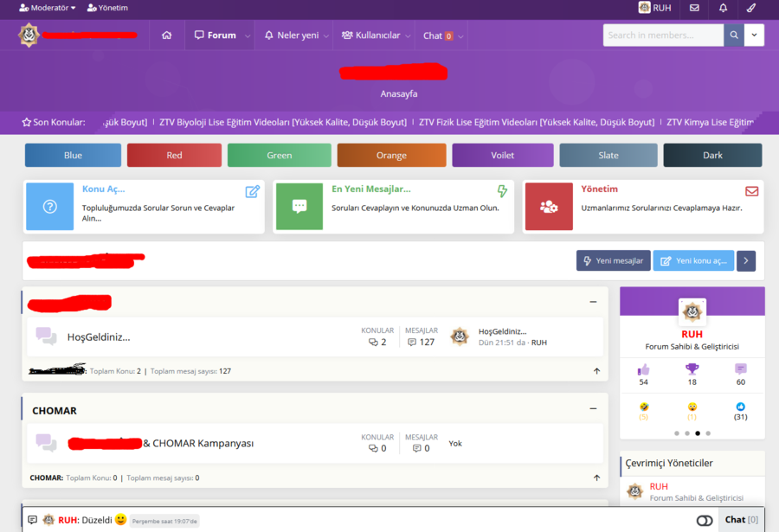The image size is (779, 532).
Task: Open the Neler yeni tab
Action: 292,35
